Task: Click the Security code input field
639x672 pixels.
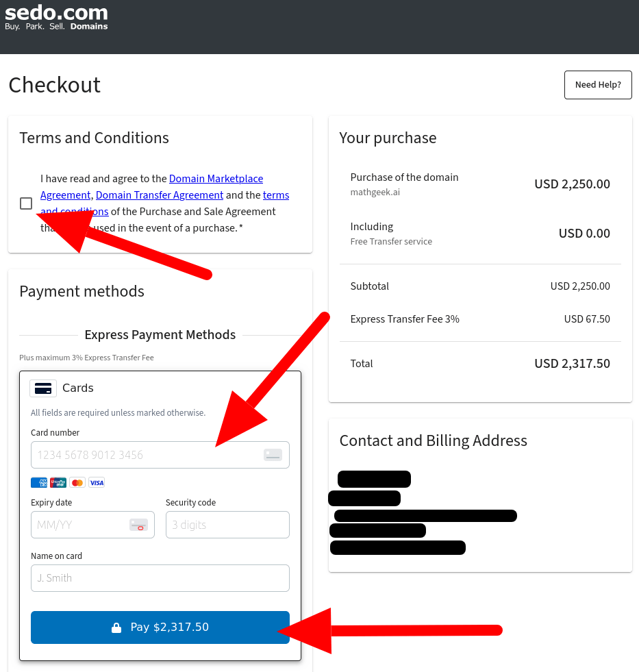Action: tap(227, 525)
